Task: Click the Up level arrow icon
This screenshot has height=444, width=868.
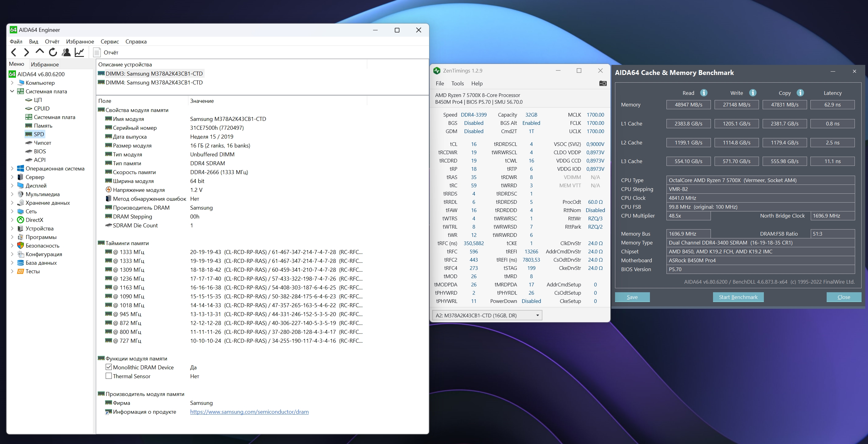Action: (x=40, y=51)
